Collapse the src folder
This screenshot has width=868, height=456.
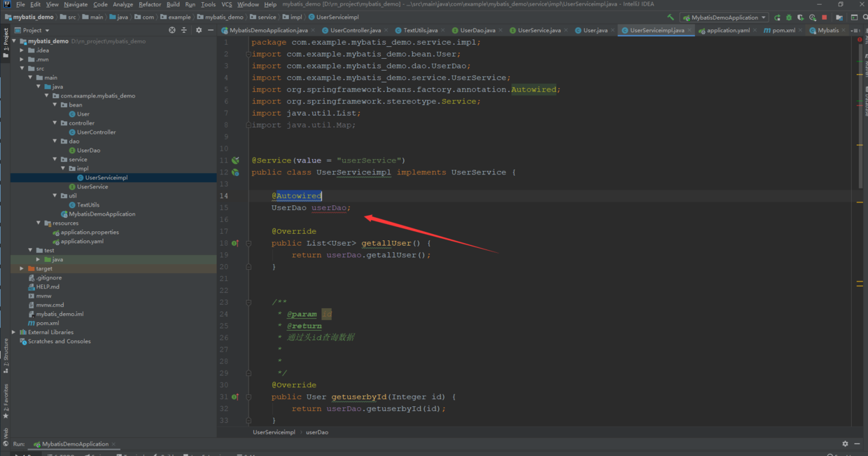tap(22, 69)
